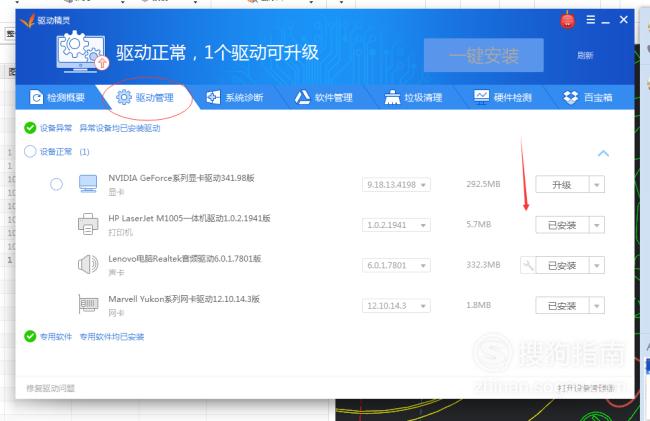
Task: Open 打开设备管理器 link at bottom right
Action: [586, 388]
